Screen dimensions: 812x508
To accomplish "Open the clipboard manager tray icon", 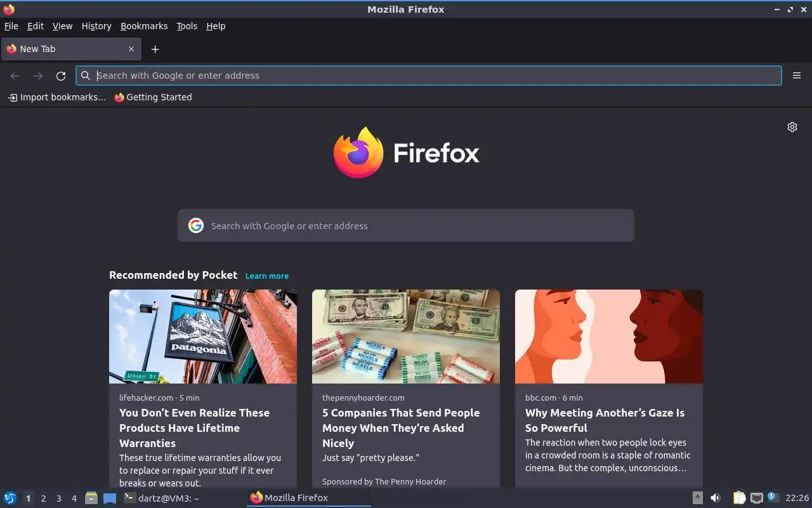I will pos(739,498).
